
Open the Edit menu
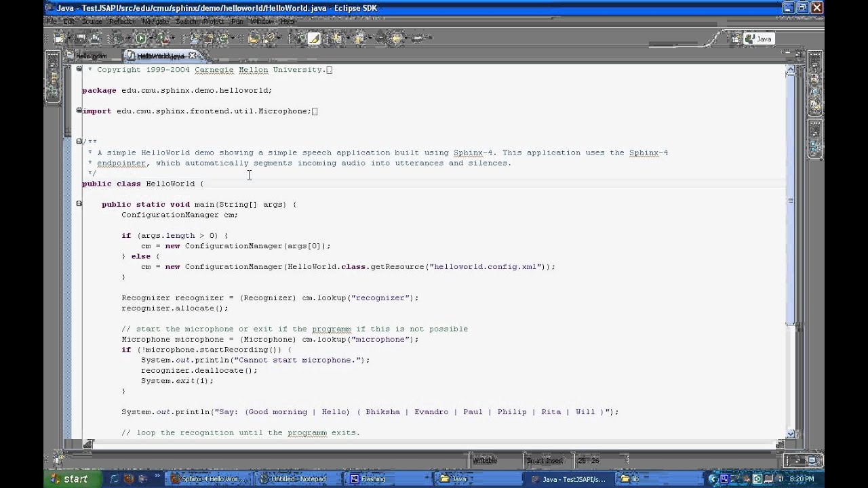click(68, 21)
